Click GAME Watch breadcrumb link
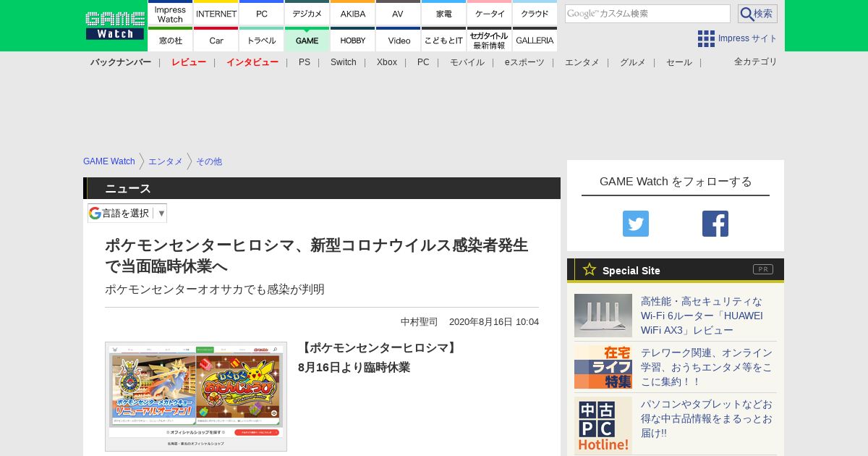 [x=109, y=161]
